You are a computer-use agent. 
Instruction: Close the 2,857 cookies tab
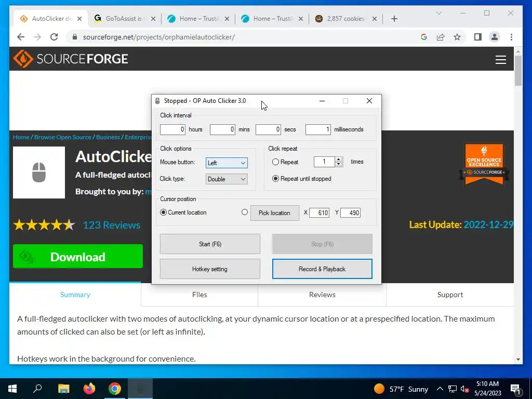[374, 19]
